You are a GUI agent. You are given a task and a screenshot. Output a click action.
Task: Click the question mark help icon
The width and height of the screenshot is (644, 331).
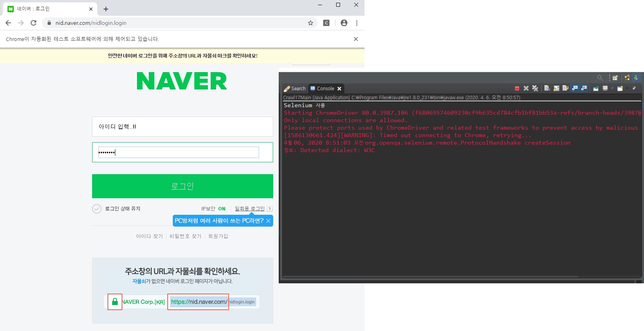[270, 209]
